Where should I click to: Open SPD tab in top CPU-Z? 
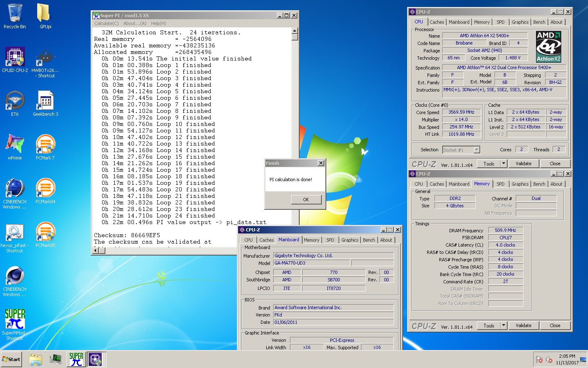pos(501,22)
